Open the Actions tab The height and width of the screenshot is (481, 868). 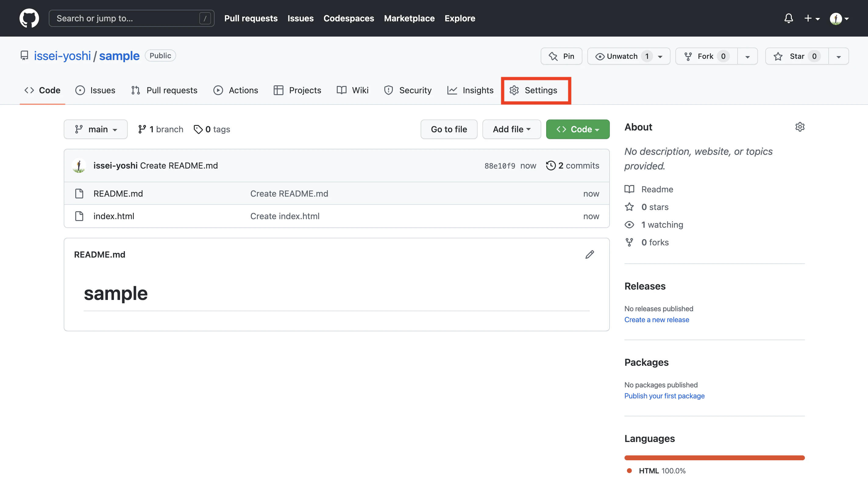pyautogui.click(x=236, y=90)
